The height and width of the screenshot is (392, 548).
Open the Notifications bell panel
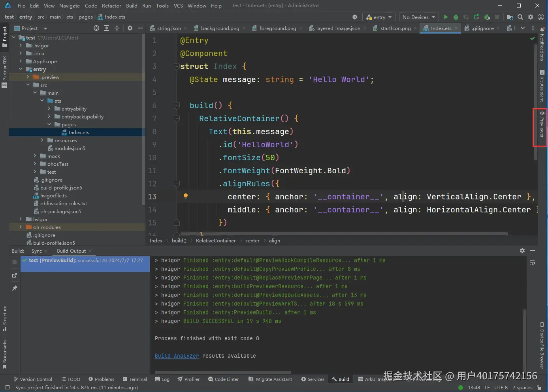coord(542,44)
